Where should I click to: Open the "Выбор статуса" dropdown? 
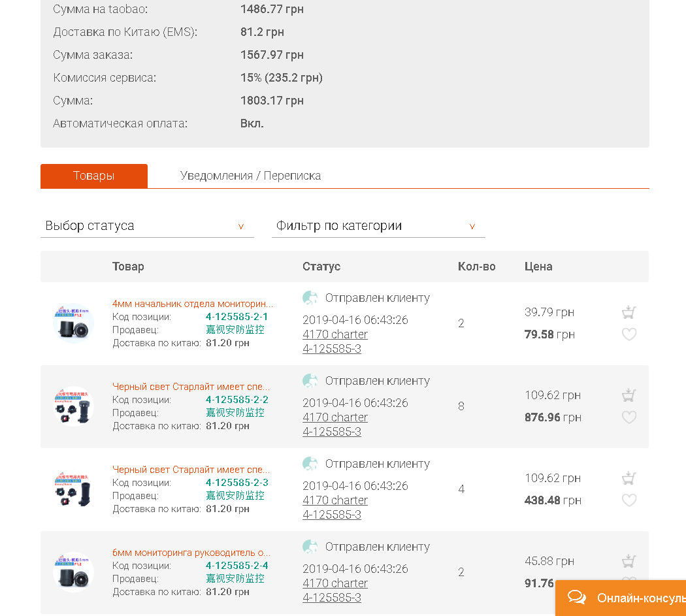pyautogui.click(x=147, y=226)
